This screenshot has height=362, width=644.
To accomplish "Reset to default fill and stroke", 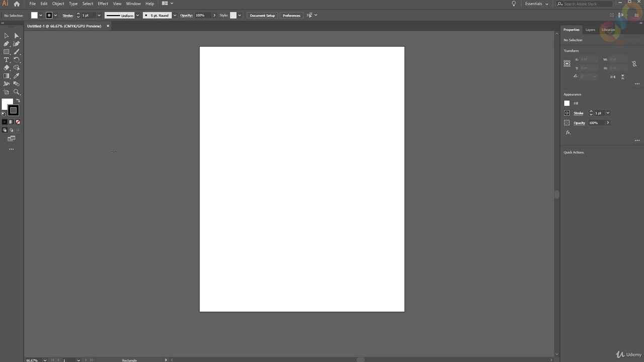I will point(4,114).
